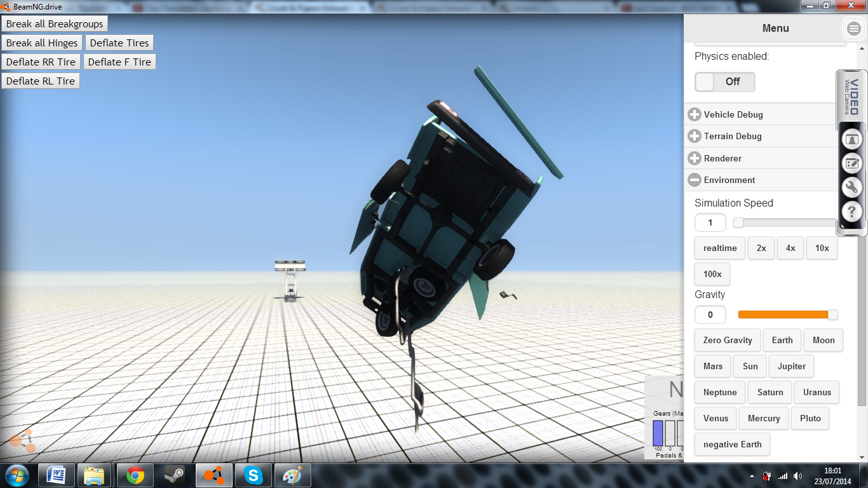Click the Windows Start orb
This screenshot has height=488, width=868.
click(x=17, y=475)
